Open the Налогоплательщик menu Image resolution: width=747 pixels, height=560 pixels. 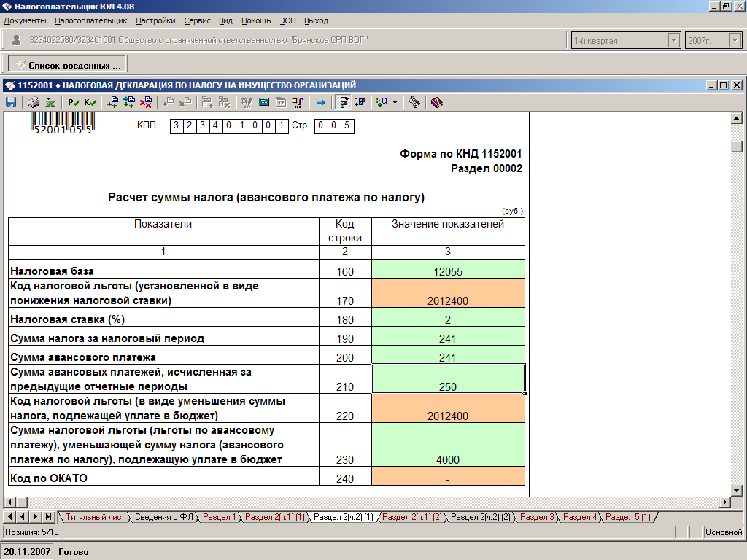tap(91, 20)
